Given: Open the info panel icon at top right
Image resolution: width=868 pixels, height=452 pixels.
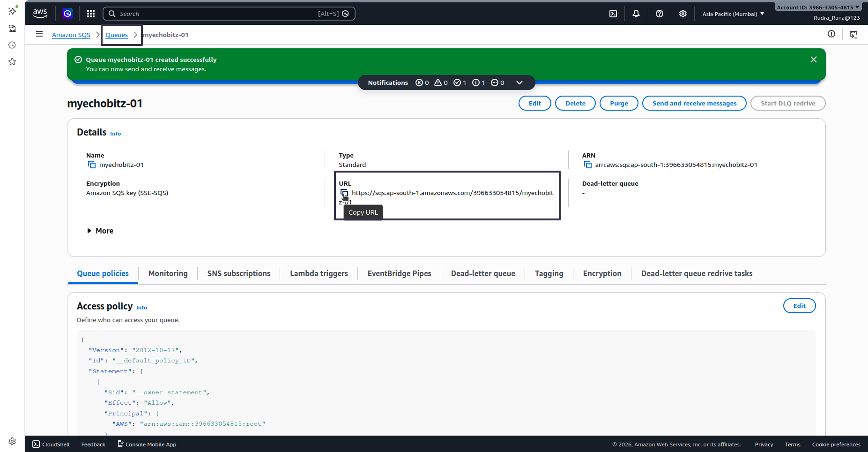Looking at the screenshot, I should [x=831, y=34].
